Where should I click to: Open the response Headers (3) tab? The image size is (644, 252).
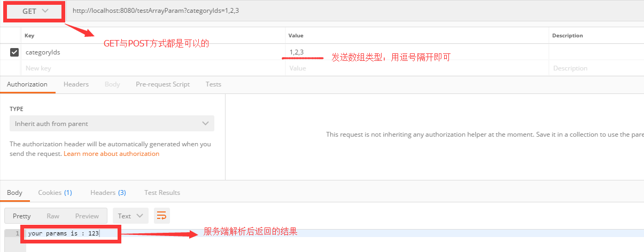click(108, 193)
